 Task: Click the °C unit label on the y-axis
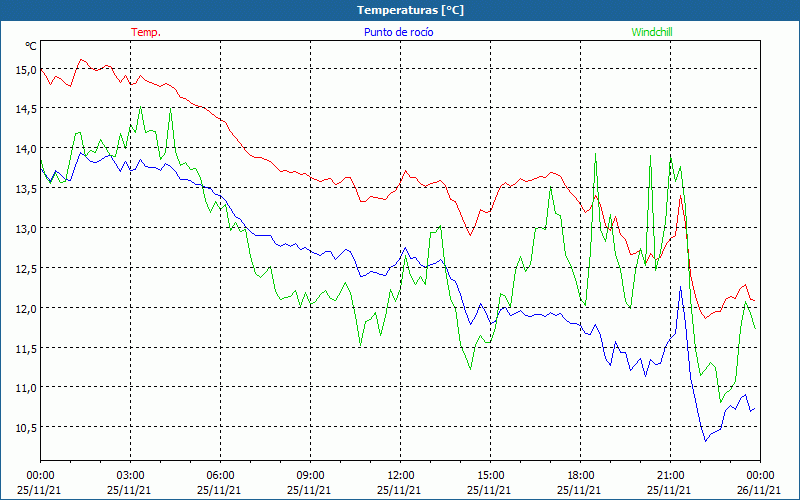tap(31, 46)
